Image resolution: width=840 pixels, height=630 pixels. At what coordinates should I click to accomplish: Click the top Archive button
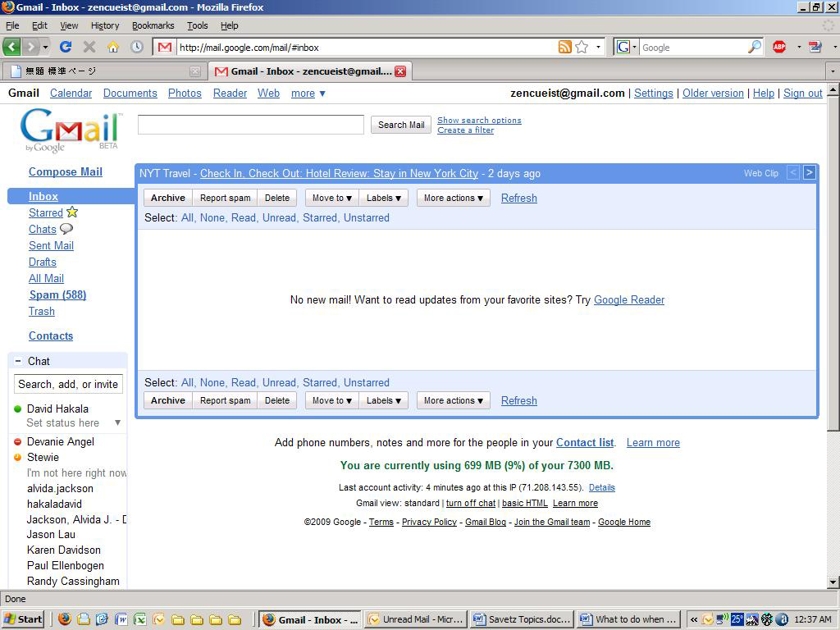click(x=167, y=198)
